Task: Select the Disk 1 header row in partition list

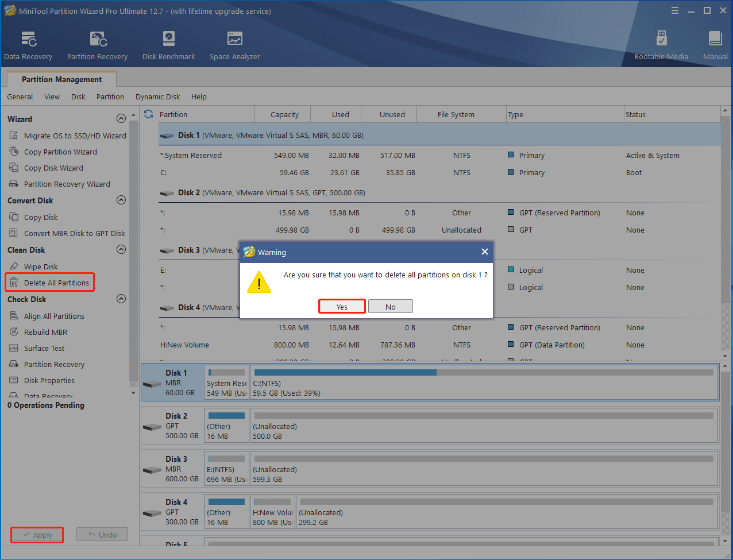Action: click(439, 135)
